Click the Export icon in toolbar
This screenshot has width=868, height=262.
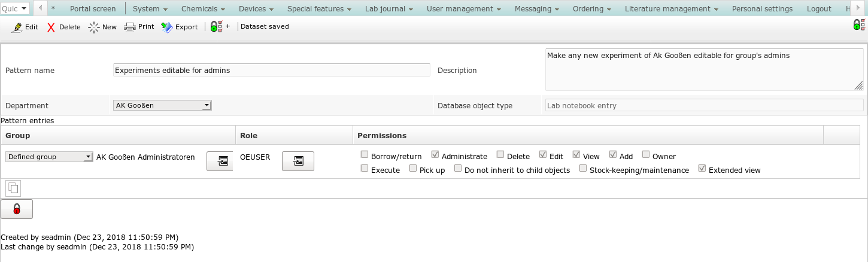(167, 27)
